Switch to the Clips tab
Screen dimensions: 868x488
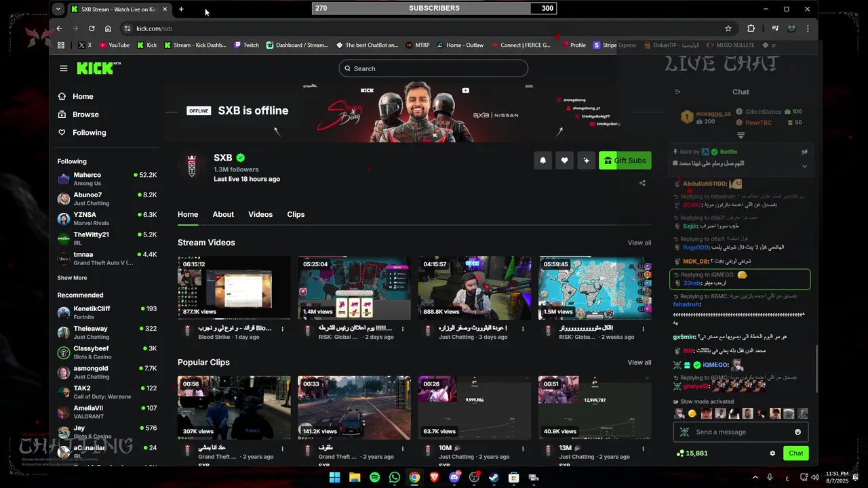coord(296,214)
